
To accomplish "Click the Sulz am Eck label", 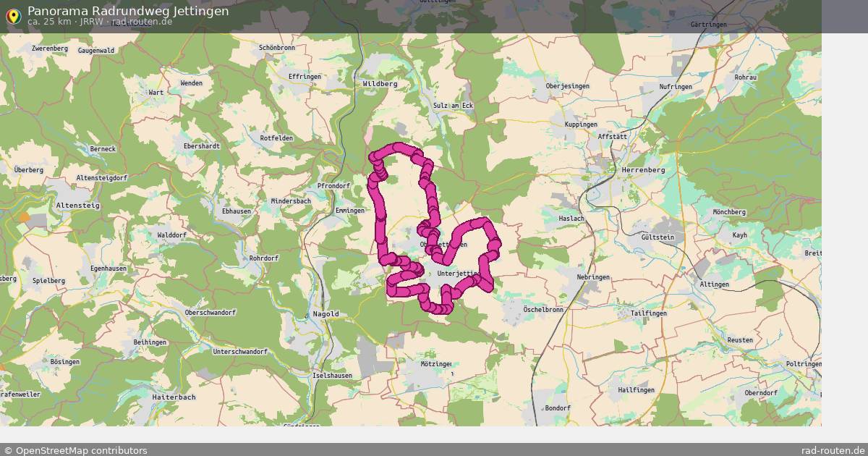I will click(453, 106).
